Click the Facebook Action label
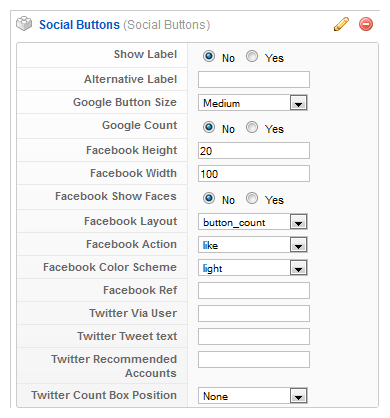Viewport: 390px width, 418px height. [131, 244]
